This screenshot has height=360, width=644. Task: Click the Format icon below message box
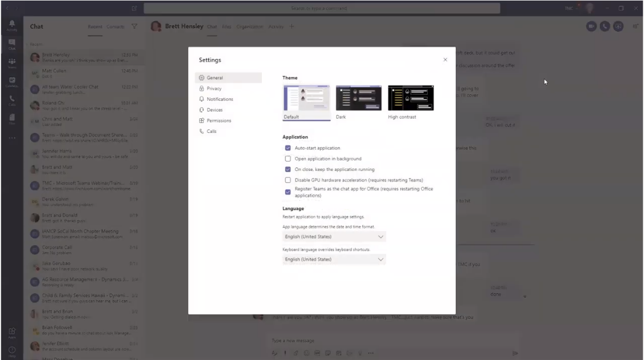coord(274,353)
